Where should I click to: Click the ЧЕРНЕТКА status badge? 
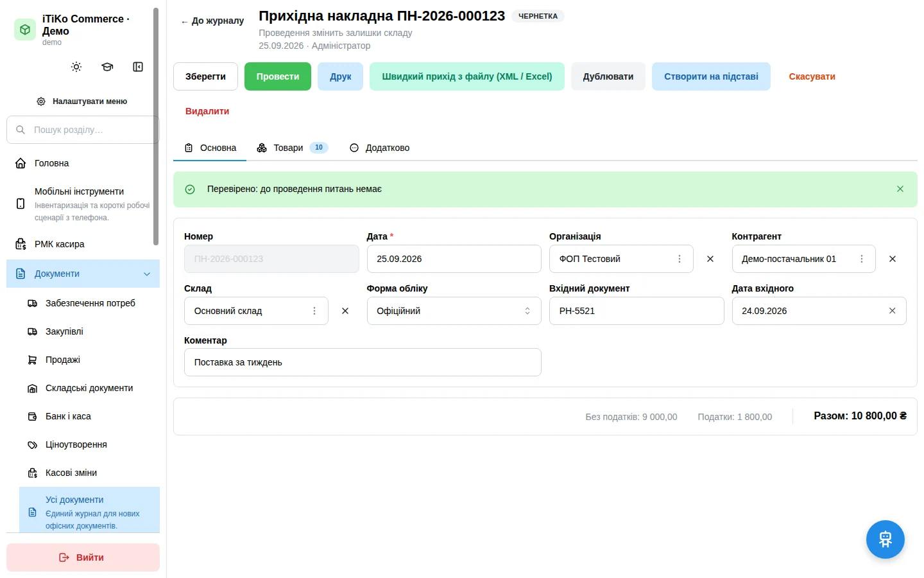click(x=538, y=16)
